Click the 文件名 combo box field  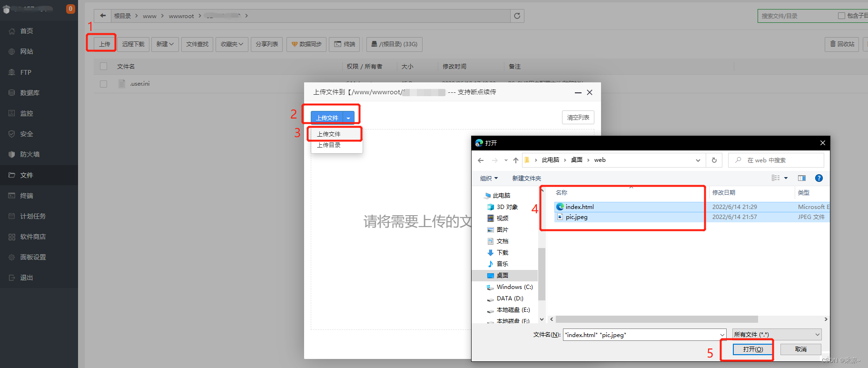click(644, 335)
